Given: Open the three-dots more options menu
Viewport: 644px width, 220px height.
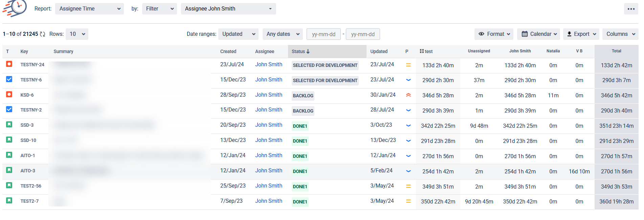Looking at the screenshot, I should coord(631,9).
